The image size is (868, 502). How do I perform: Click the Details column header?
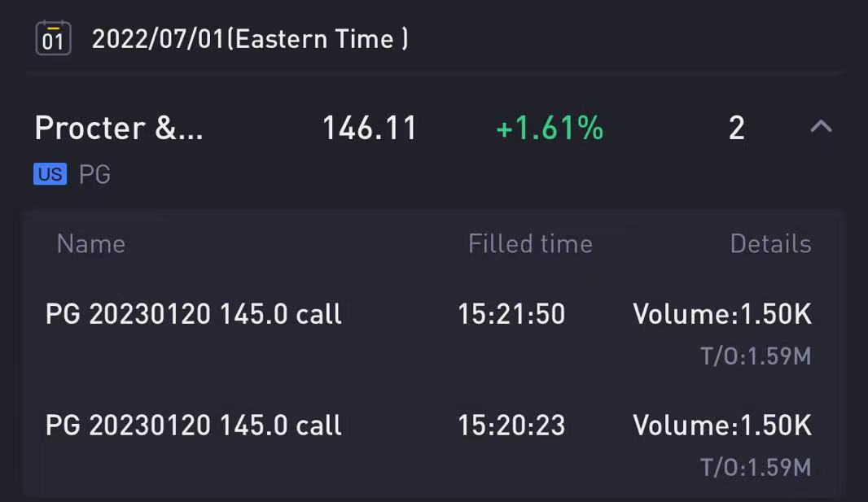tap(770, 244)
